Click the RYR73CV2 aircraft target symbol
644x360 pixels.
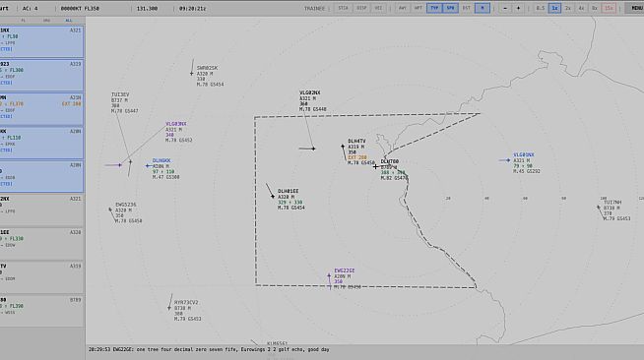169,308
